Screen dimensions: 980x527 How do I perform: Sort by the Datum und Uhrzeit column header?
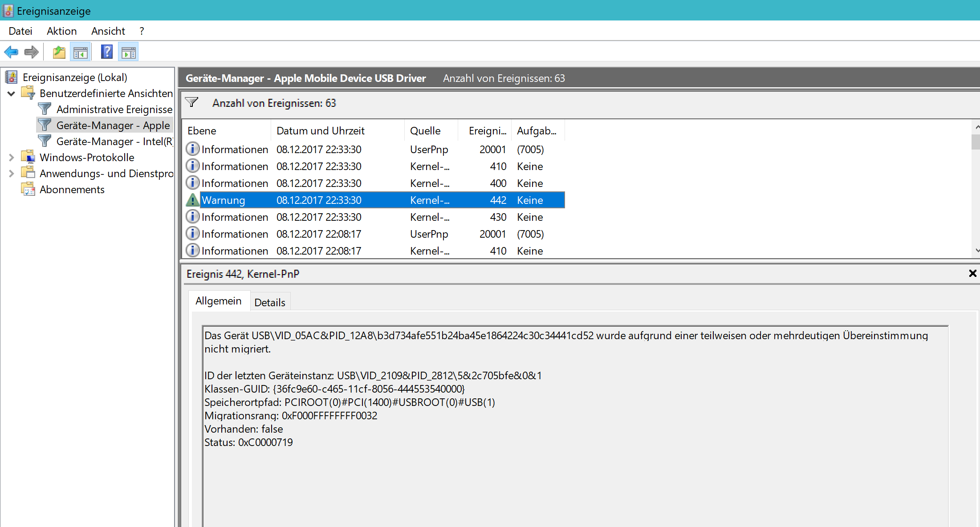click(320, 131)
